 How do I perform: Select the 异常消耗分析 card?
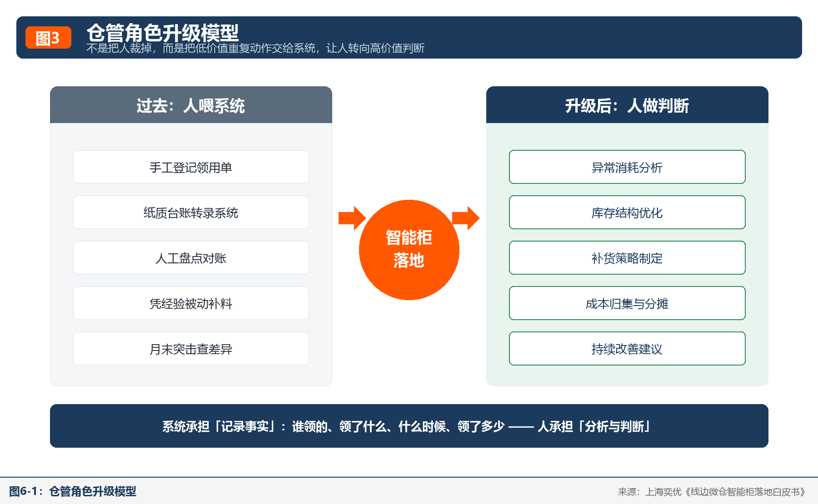pos(627,167)
